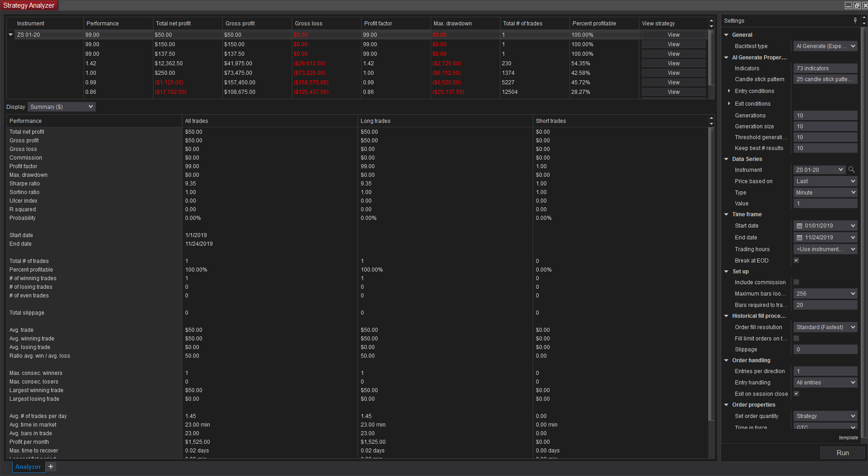The height and width of the screenshot is (476, 868).
Task: Open the 73 indicators selection field
Action: (x=825, y=68)
